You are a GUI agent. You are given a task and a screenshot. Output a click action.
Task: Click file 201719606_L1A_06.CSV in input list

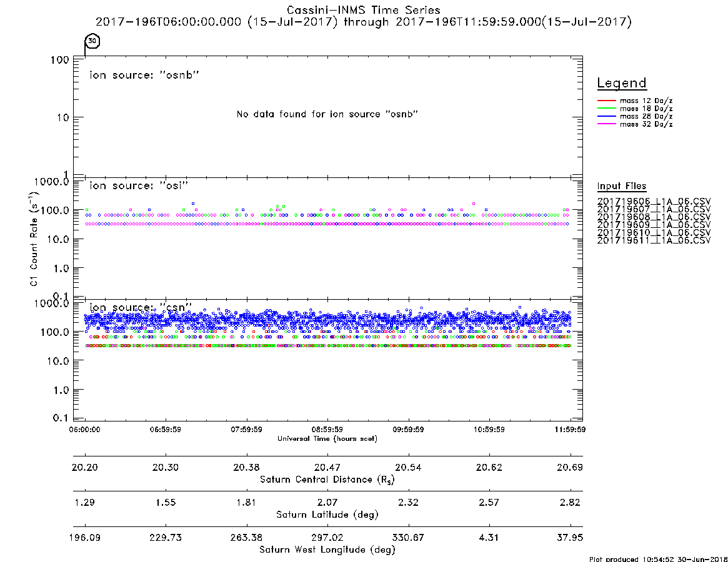pyautogui.click(x=654, y=202)
